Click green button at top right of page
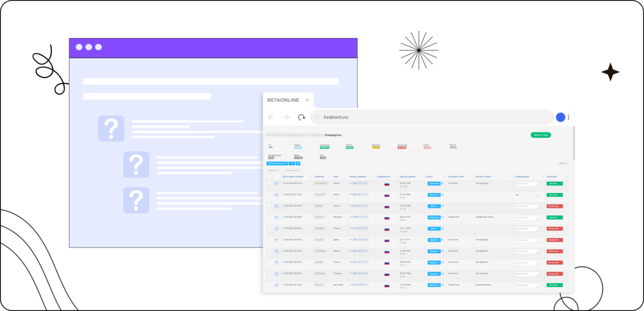Image resolution: width=644 pixels, height=311 pixels. pos(541,135)
